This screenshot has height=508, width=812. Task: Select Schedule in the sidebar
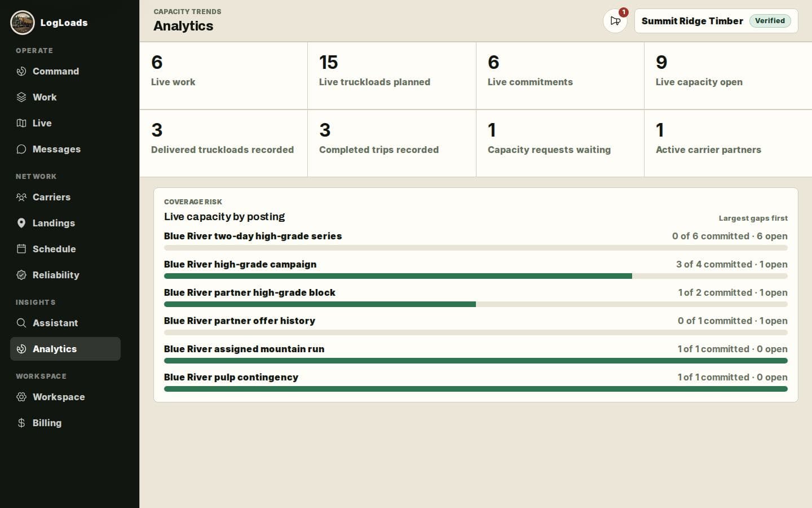tap(65, 249)
